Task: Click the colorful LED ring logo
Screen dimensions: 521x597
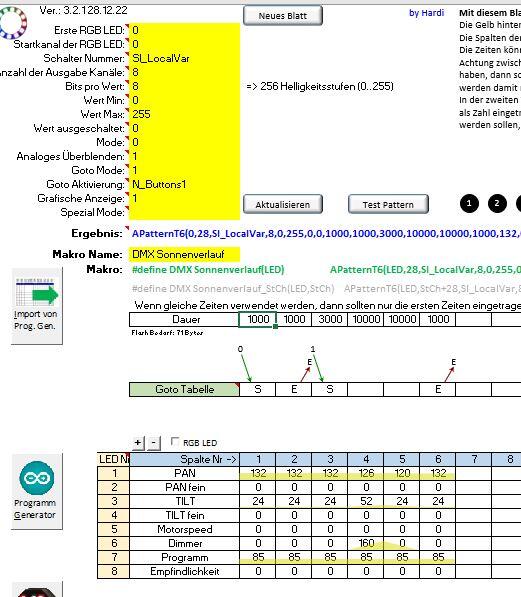Action: 13,22
